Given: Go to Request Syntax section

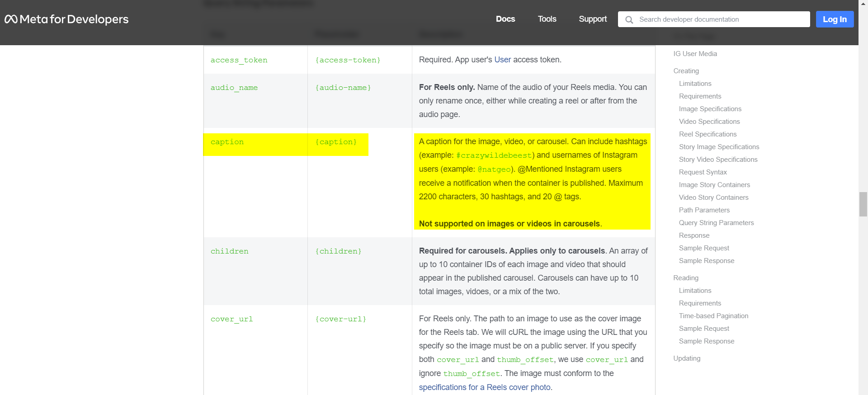Looking at the screenshot, I should coord(703,172).
